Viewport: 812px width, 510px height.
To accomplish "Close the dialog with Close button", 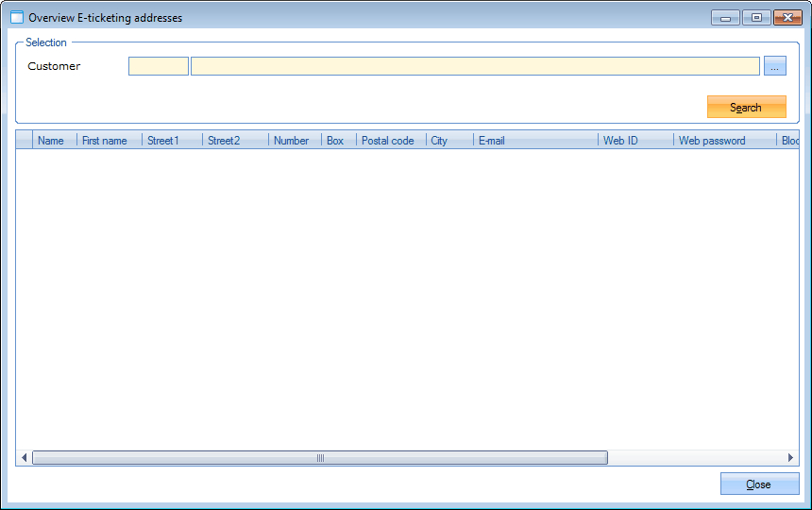I will (x=759, y=484).
